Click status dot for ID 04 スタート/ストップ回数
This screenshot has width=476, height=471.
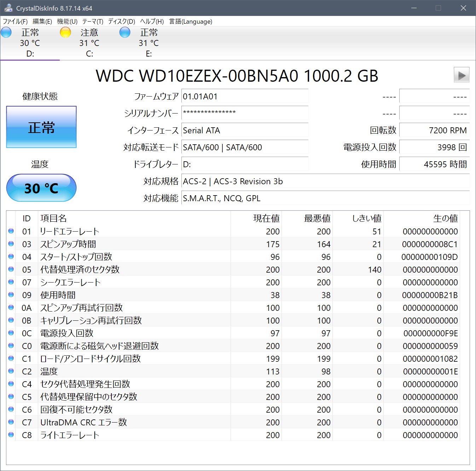(11, 256)
